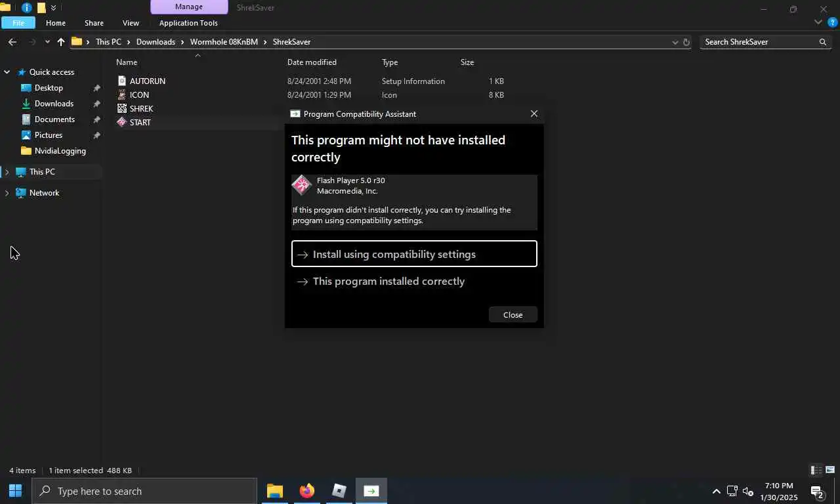This screenshot has width=840, height=504.
Task: Show hidden system tray icons
Action: (x=716, y=491)
